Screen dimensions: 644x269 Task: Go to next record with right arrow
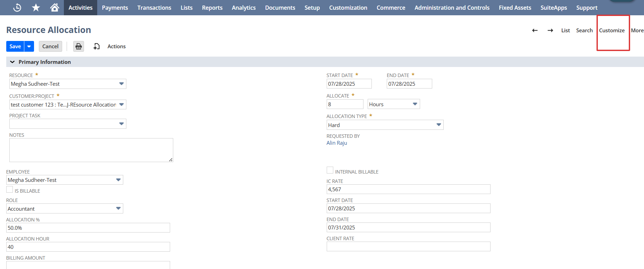pyautogui.click(x=550, y=31)
